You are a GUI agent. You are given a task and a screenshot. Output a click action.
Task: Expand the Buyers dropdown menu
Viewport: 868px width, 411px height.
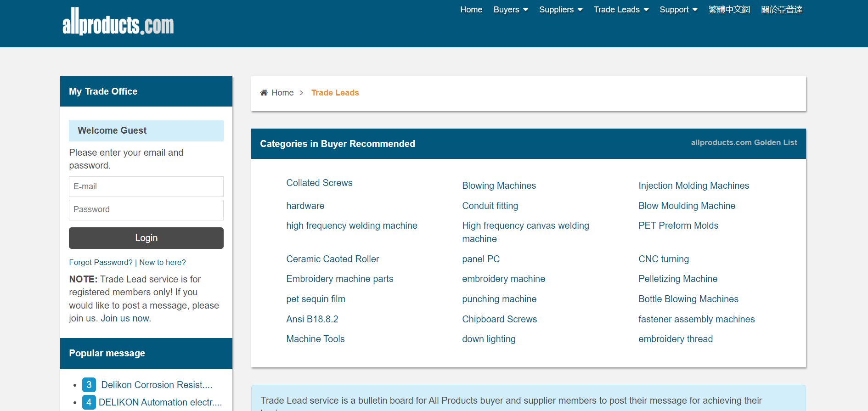[511, 10]
